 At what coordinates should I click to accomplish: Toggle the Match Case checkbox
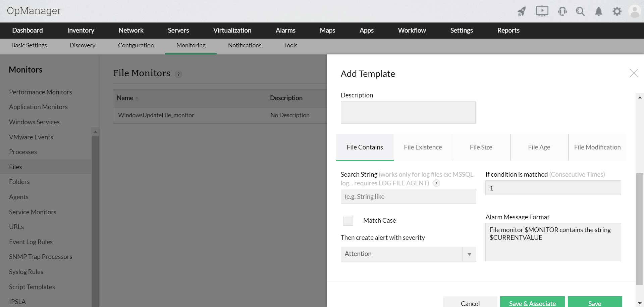[x=348, y=220]
